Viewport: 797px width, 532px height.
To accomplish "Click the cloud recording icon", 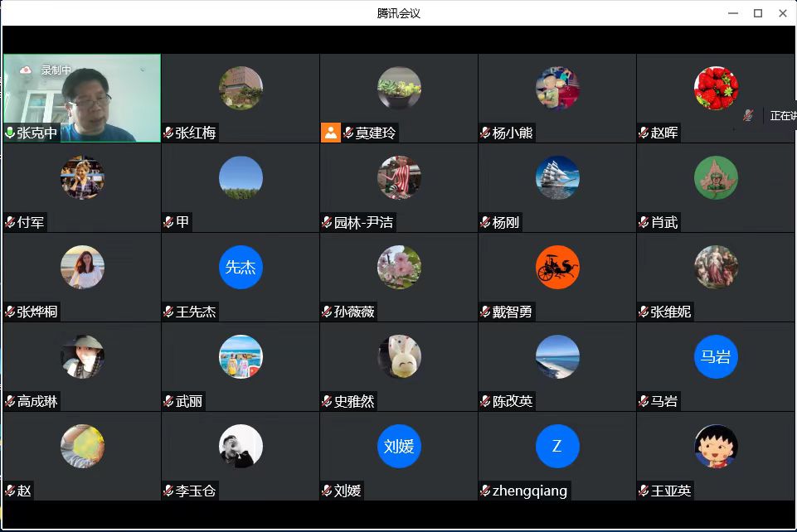I will [x=26, y=70].
